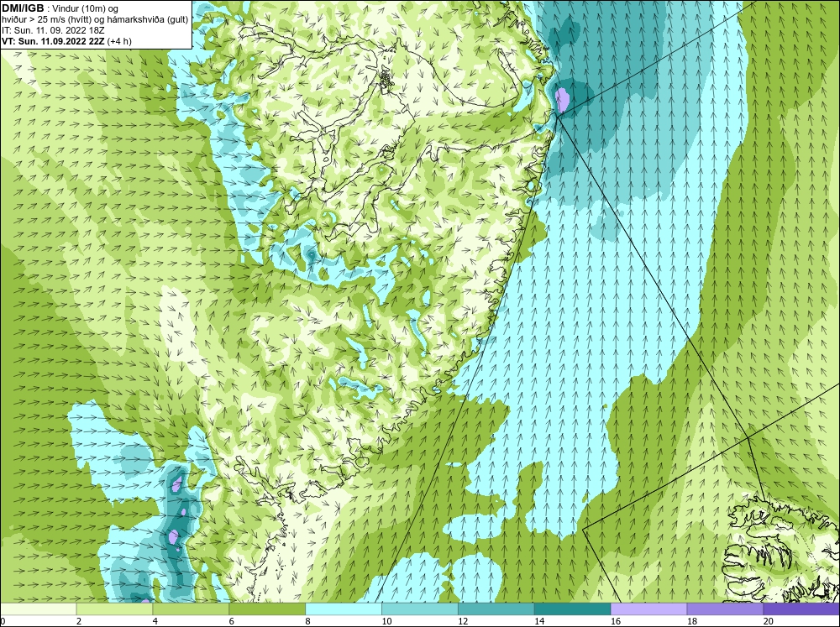Click the '20' scale label
Screen dimensions: 840x627
click(x=769, y=621)
